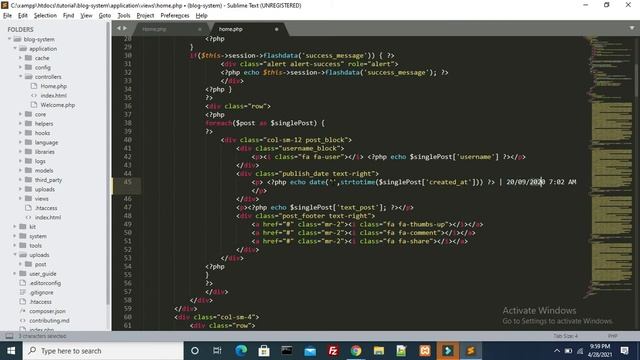Open the Preferences menu
640x360 pixels.
pyautogui.click(x=175, y=16)
